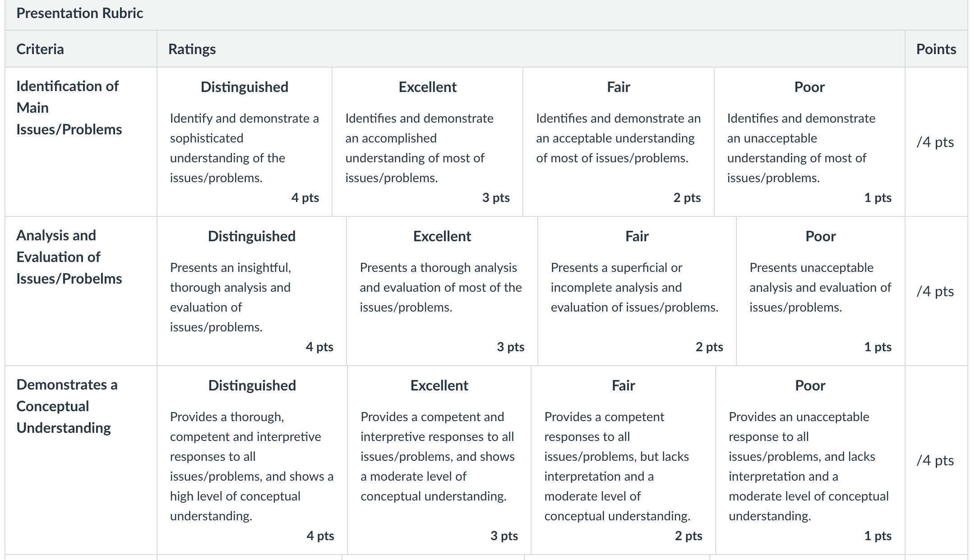
Task: Select Fair rating for Identification of Main Issues
Action: tap(619, 142)
